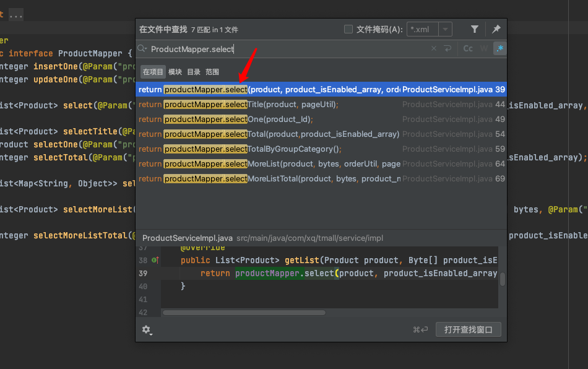
Task: Click getList method name in preview
Action: coord(302,260)
